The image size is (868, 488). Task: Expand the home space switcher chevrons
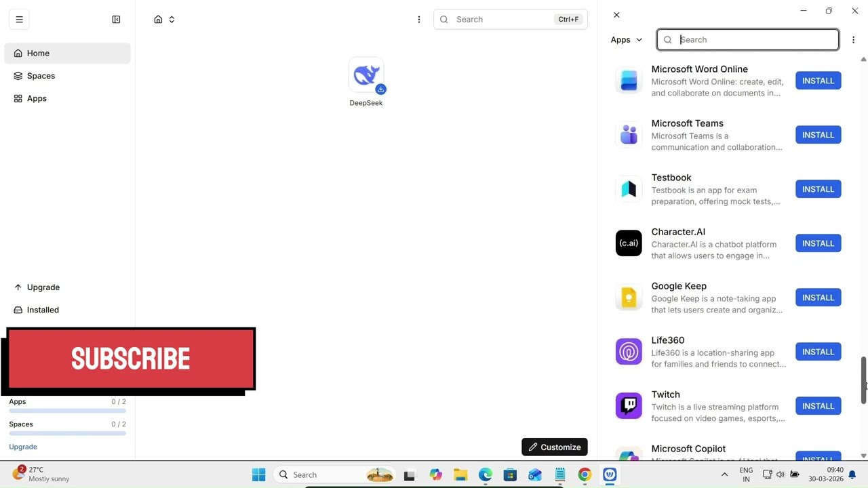(172, 20)
